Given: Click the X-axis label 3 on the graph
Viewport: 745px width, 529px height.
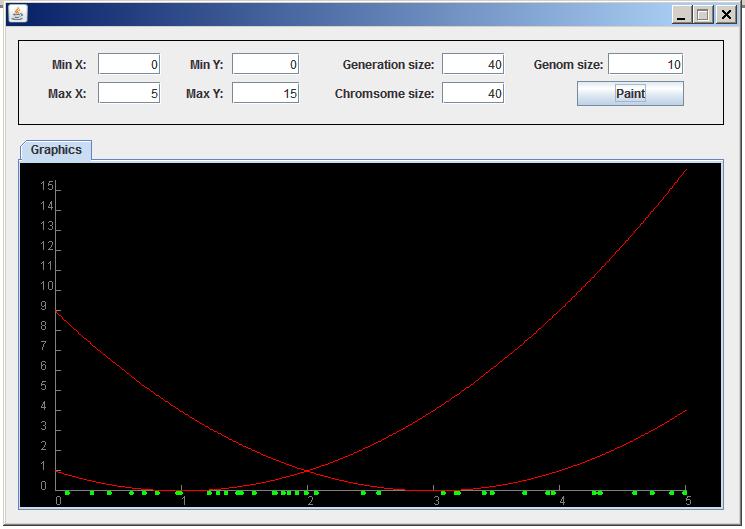Looking at the screenshot, I should (x=436, y=501).
